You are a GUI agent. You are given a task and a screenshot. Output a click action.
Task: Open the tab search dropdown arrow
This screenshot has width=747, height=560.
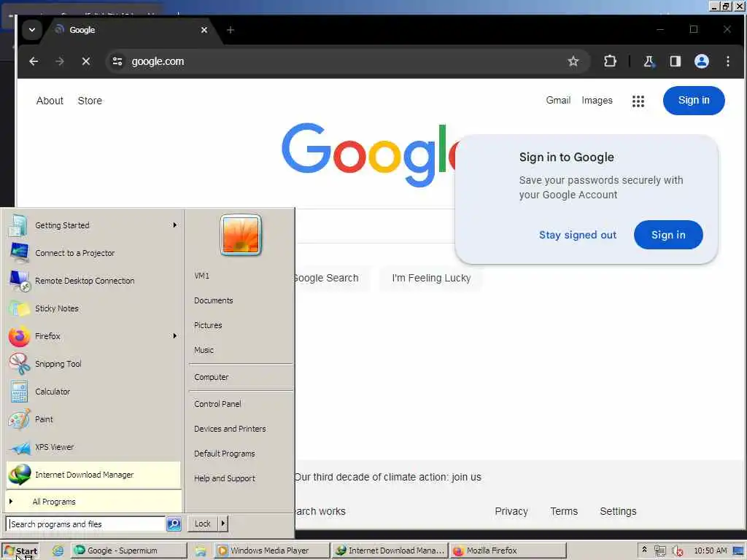(32, 30)
